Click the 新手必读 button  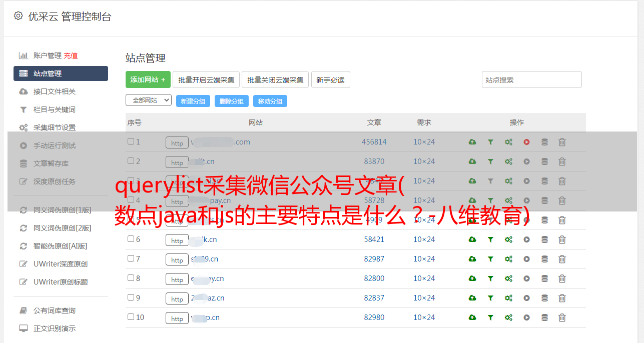point(330,79)
